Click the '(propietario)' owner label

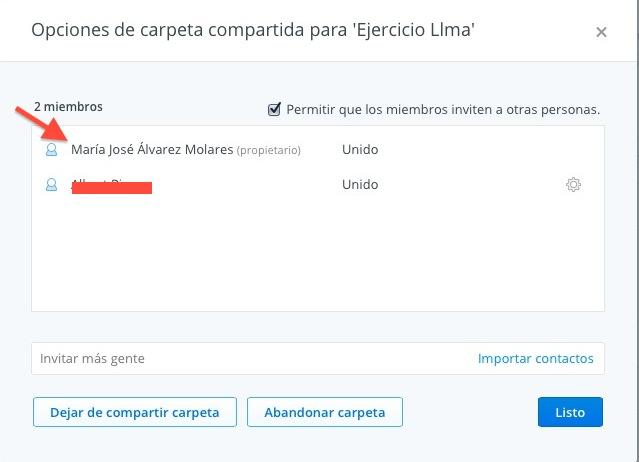pyautogui.click(x=269, y=151)
